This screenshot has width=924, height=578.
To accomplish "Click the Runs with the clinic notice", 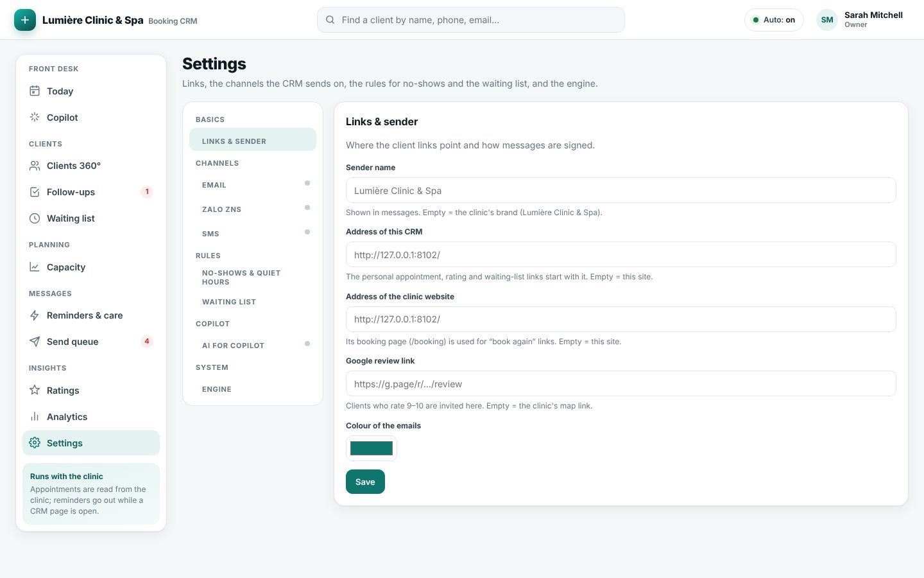I will click(x=91, y=494).
